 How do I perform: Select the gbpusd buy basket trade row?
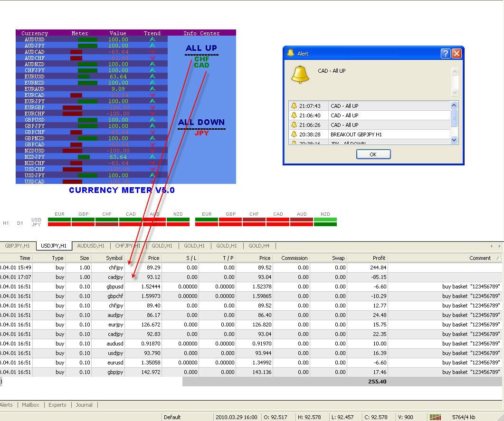[x=251, y=287]
